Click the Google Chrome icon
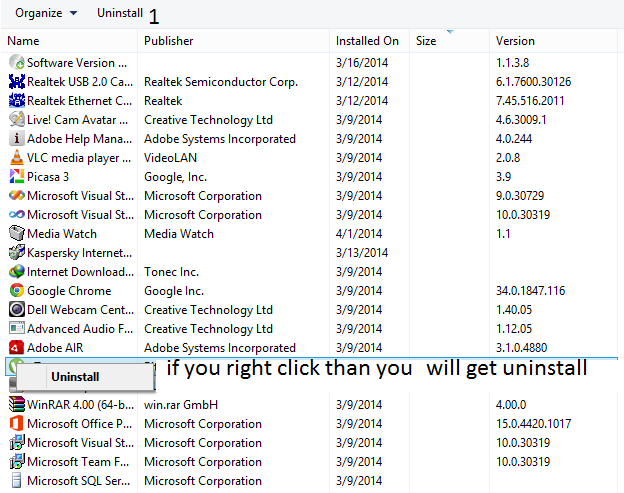624x493 pixels. (x=16, y=291)
